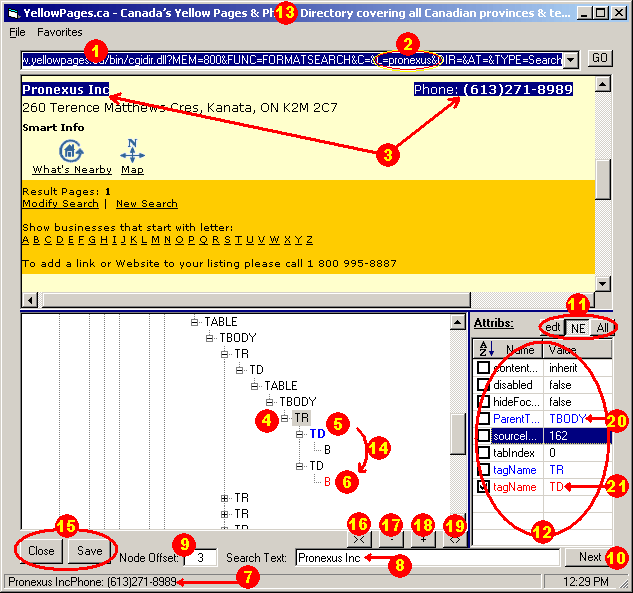Select the 'B' node under blue TD
The image size is (633, 593).
pos(327,450)
